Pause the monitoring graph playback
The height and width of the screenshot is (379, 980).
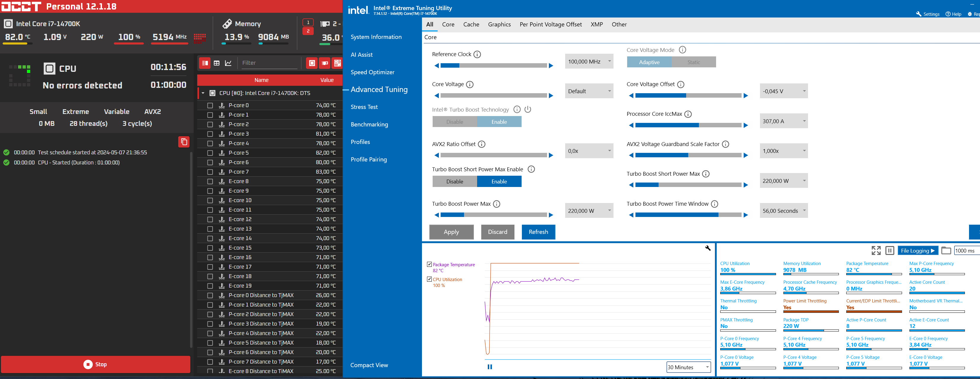pyautogui.click(x=490, y=367)
